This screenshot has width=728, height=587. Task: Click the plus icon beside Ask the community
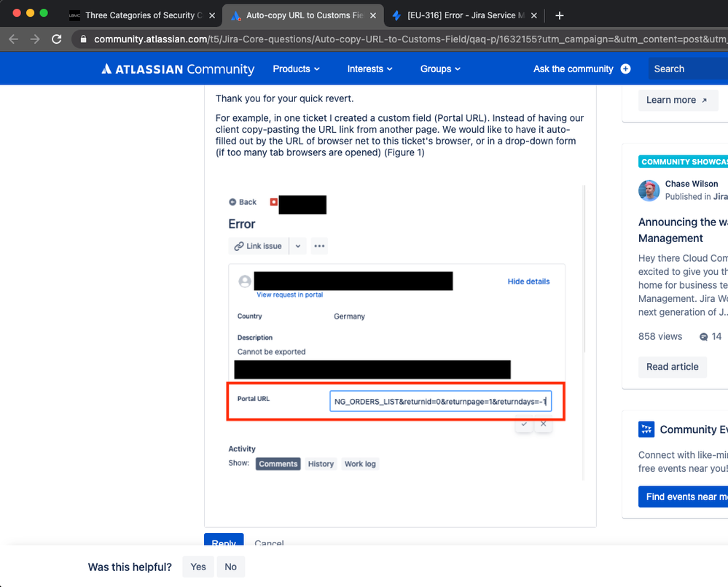(x=625, y=69)
